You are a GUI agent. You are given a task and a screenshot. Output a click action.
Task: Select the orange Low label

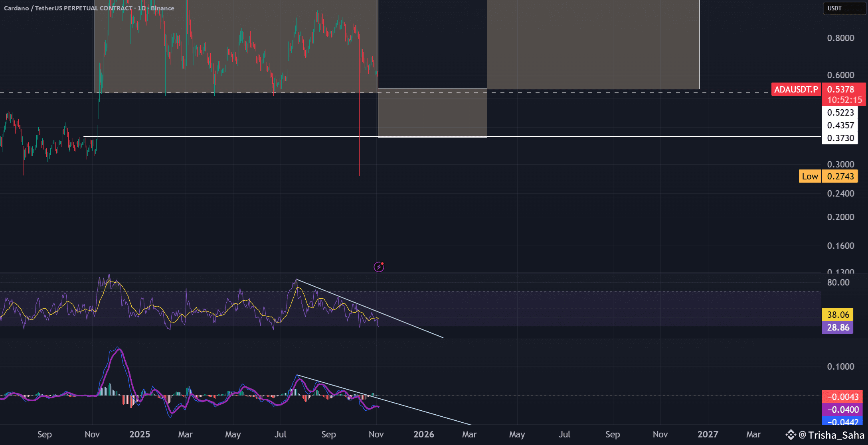point(810,176)
